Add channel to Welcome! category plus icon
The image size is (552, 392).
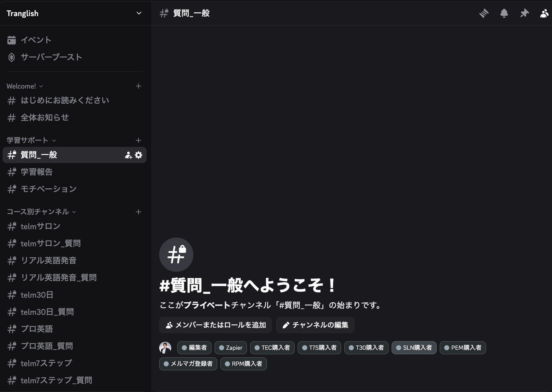click(138, 86)
